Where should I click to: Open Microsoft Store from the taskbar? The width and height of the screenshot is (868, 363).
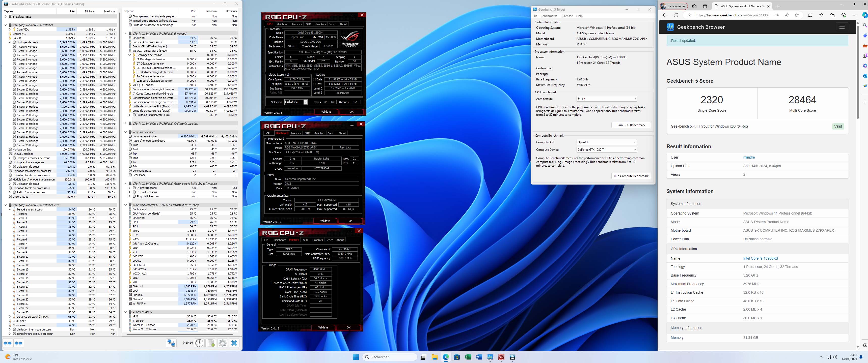456,357
